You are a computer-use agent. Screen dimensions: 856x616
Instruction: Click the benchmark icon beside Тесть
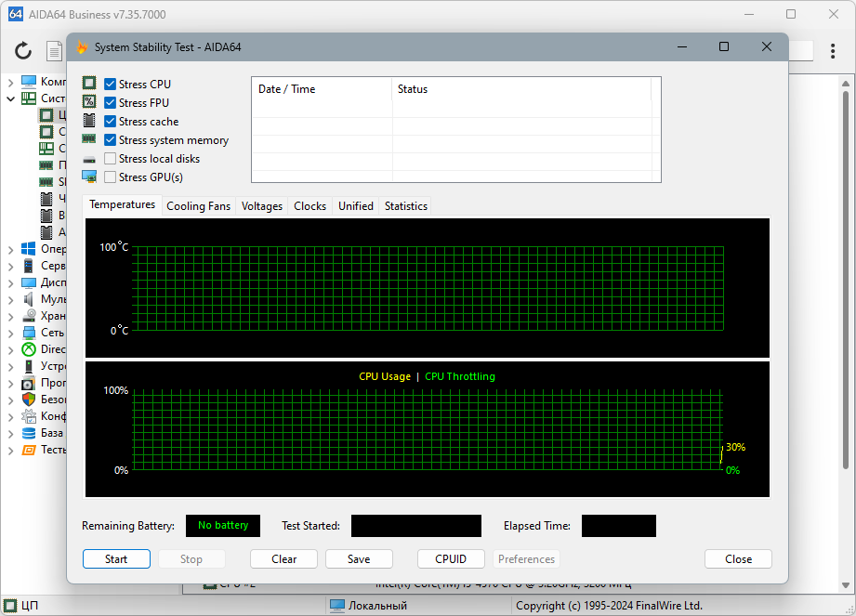(29, 450)
